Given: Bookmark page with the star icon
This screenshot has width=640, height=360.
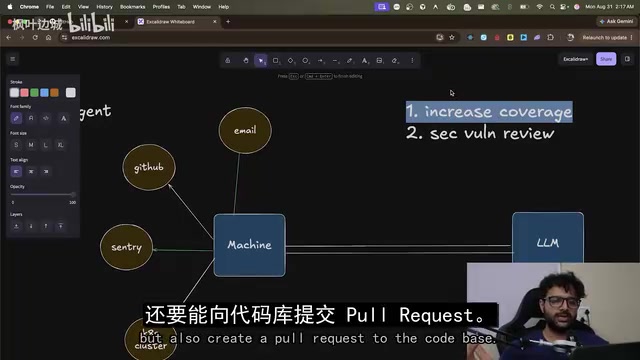Looking at the screenshot, I should 452,38.
